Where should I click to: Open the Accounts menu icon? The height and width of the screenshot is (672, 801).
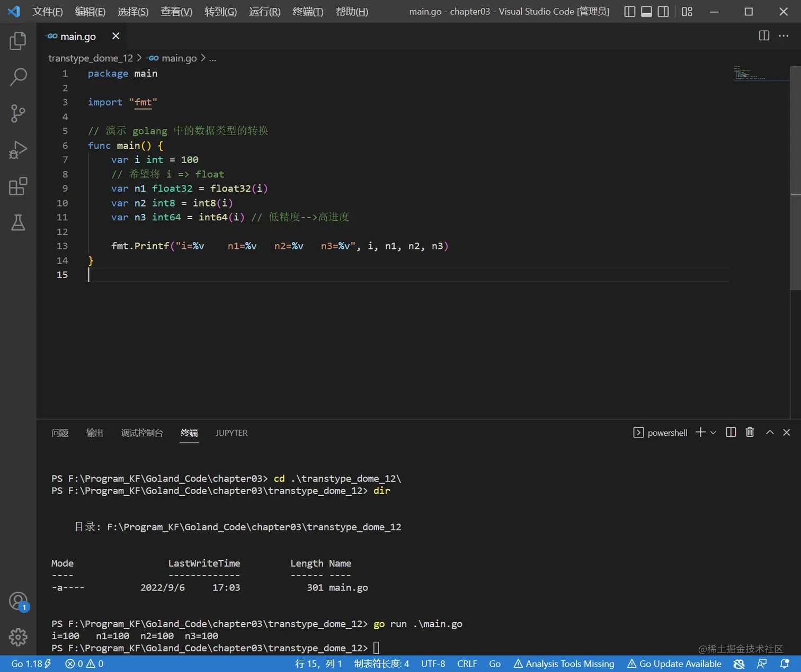tap(18, 601)
